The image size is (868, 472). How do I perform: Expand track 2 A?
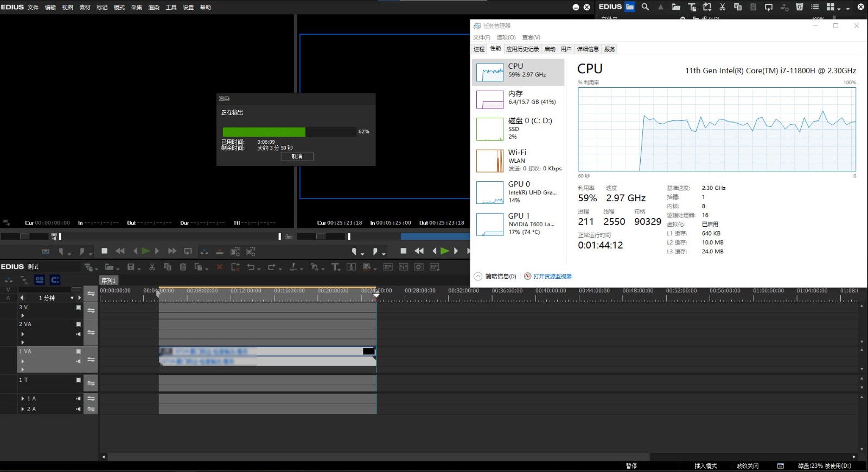click(22, 409)
